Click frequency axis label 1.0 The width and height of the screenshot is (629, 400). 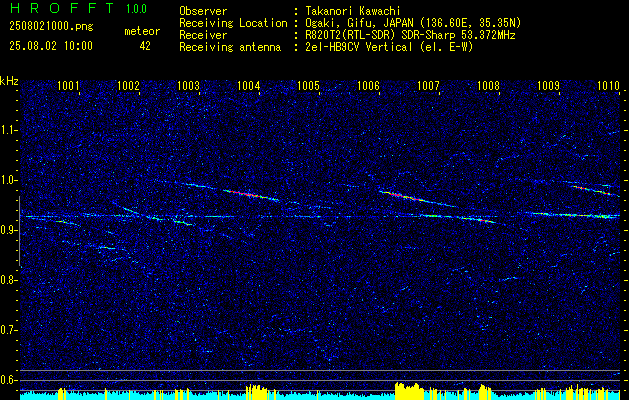9,180
